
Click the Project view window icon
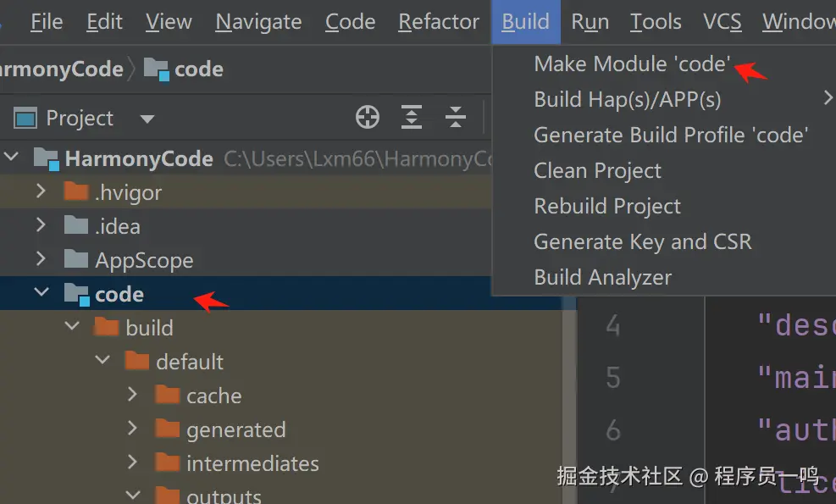[26, 118]
